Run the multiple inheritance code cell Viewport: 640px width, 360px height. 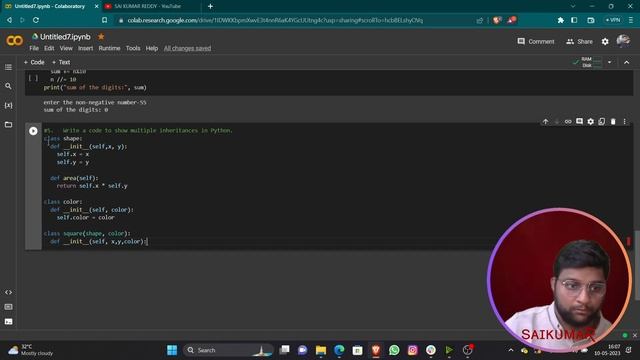click(33, 131)
